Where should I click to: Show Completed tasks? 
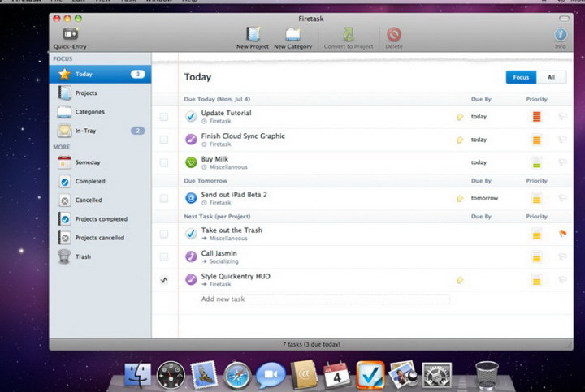coord(100,181)
